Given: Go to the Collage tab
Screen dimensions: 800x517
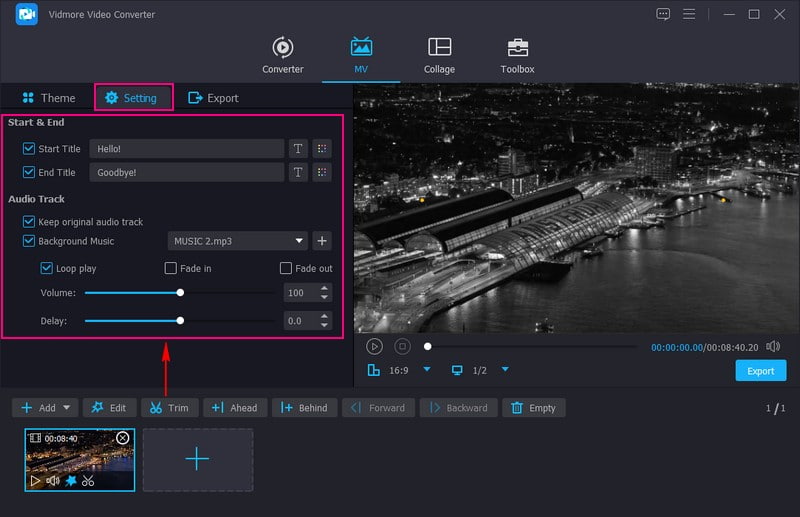Looking at the screenshot, I should (x=439, y=56).
